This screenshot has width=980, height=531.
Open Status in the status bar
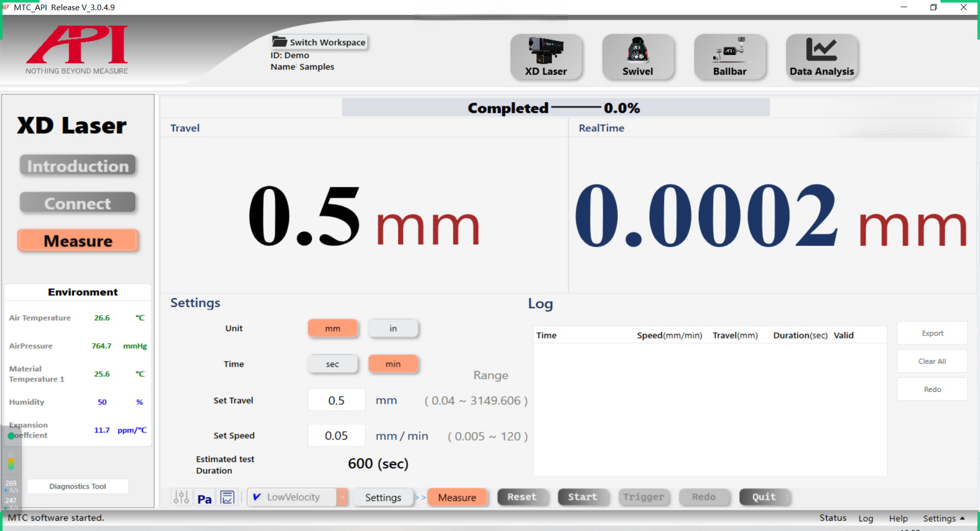pyautogui.click(x=833, y=518)
